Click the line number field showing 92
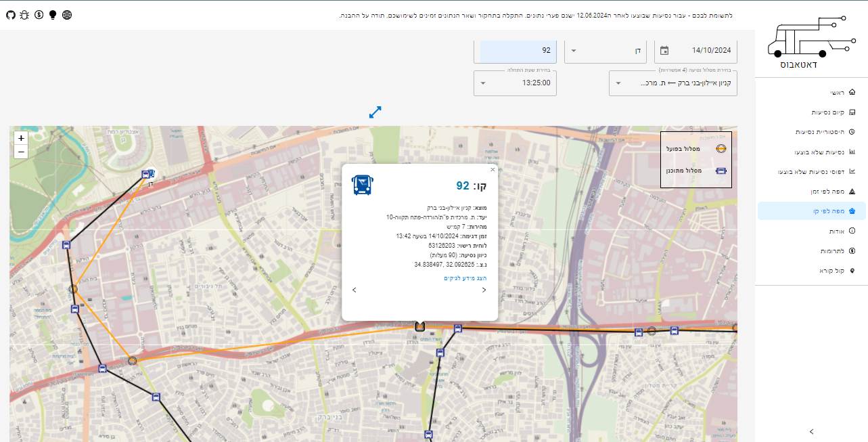Image resolution: width=868 pixels, height=442 pixels. tap(516, 50)
